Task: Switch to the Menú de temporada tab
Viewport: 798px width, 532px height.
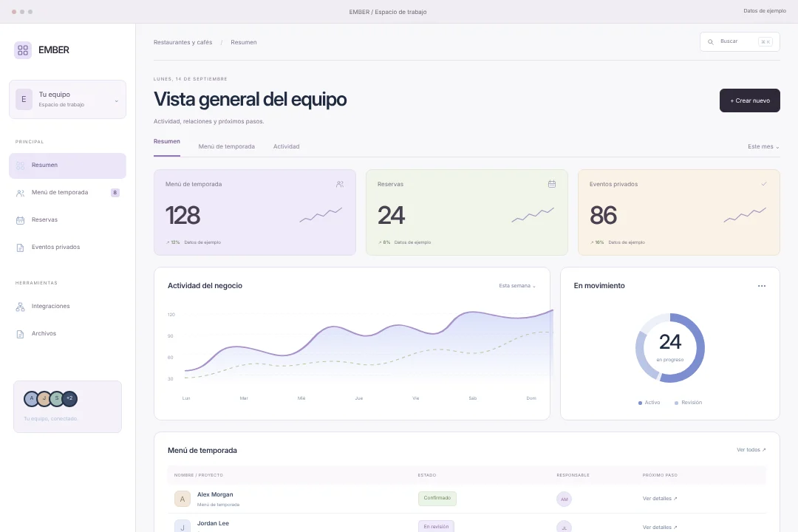Action: [227, 146]
